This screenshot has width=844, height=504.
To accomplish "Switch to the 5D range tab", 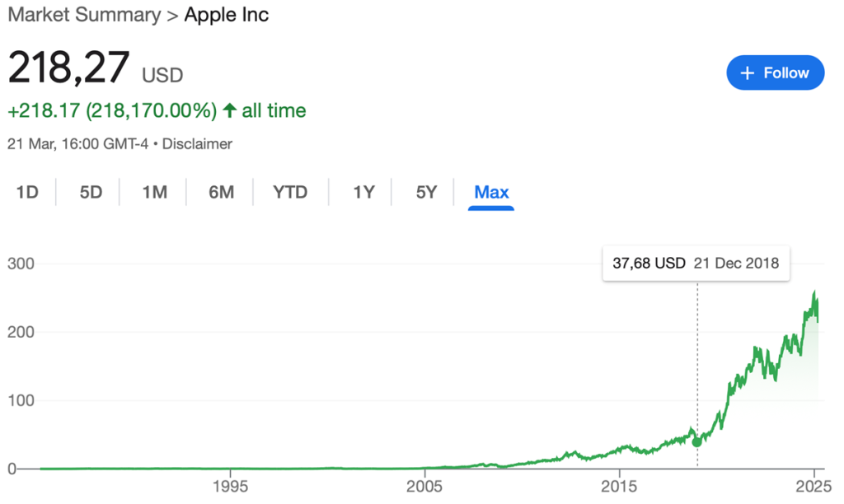I will (91, 193).
